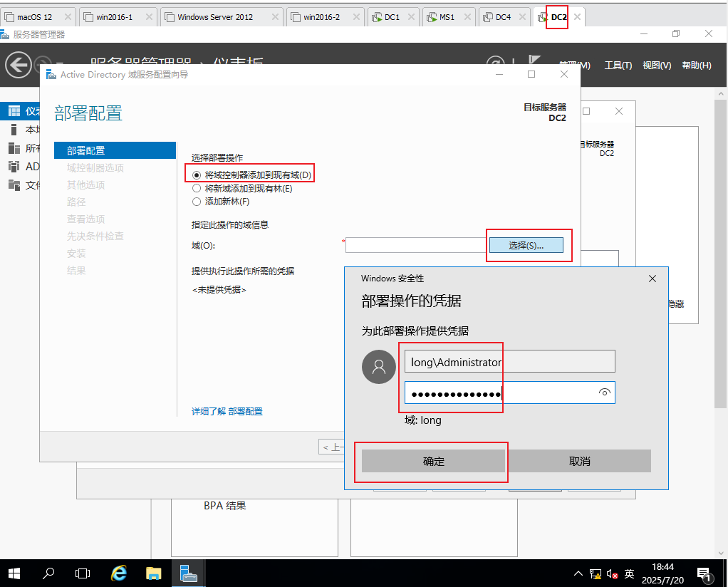Select the local server sidebar item
The width and height of the screenshot is (728, 587).
point(20,130)
